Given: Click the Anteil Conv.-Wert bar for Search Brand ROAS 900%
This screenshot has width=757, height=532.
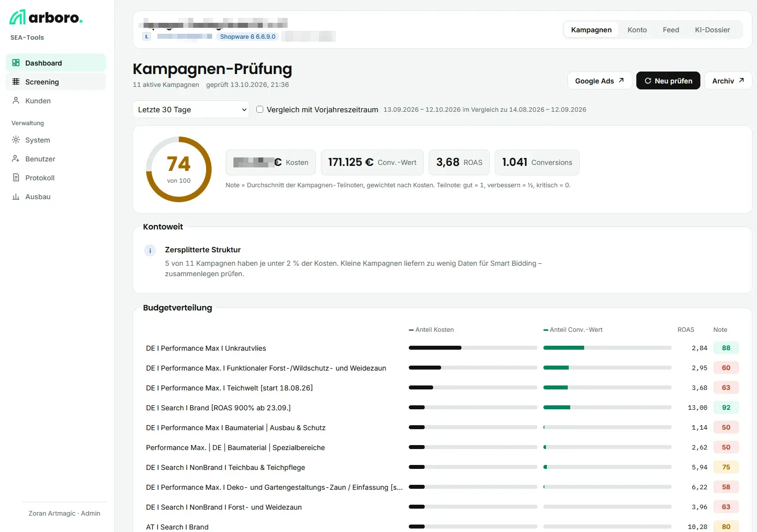Looking at the screenshot, I should coord(607,407).
